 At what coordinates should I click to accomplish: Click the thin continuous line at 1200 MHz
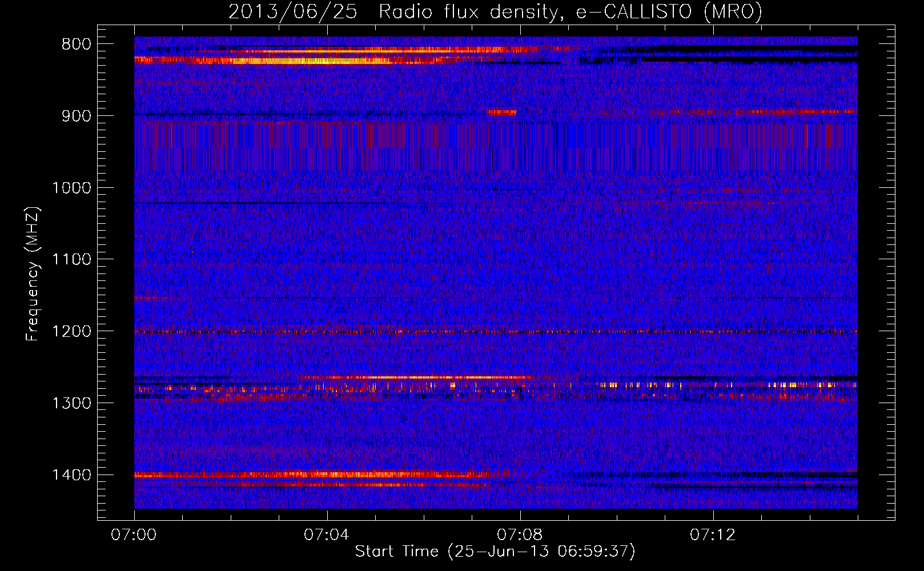point(496,332)
